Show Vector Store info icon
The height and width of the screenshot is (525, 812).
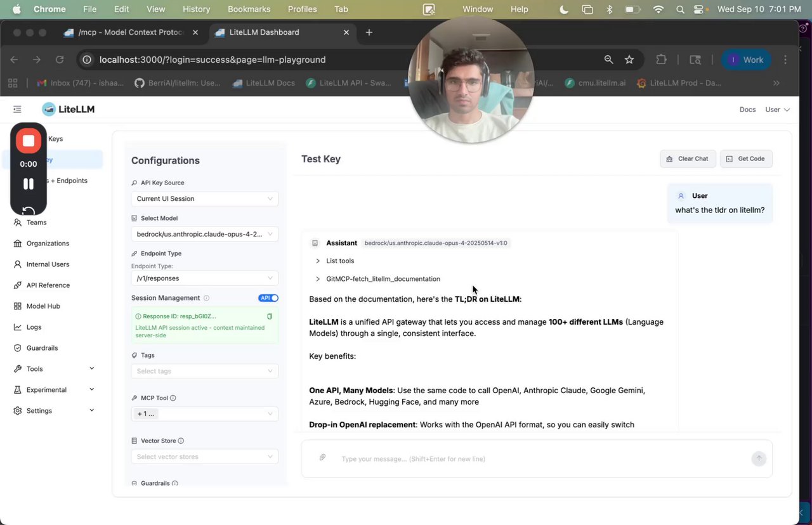181,441
